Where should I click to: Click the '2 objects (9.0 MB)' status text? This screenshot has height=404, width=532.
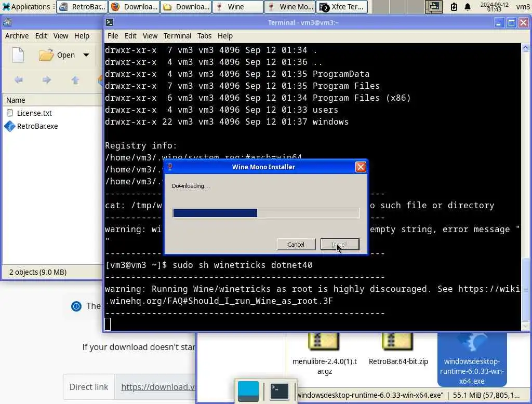coord(37,273)
